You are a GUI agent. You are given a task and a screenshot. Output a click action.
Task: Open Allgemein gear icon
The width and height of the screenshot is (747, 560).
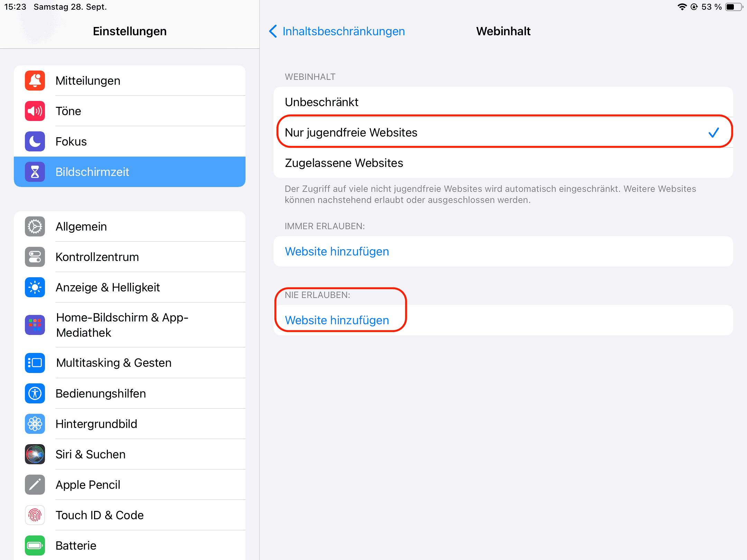tap(35, 226)
